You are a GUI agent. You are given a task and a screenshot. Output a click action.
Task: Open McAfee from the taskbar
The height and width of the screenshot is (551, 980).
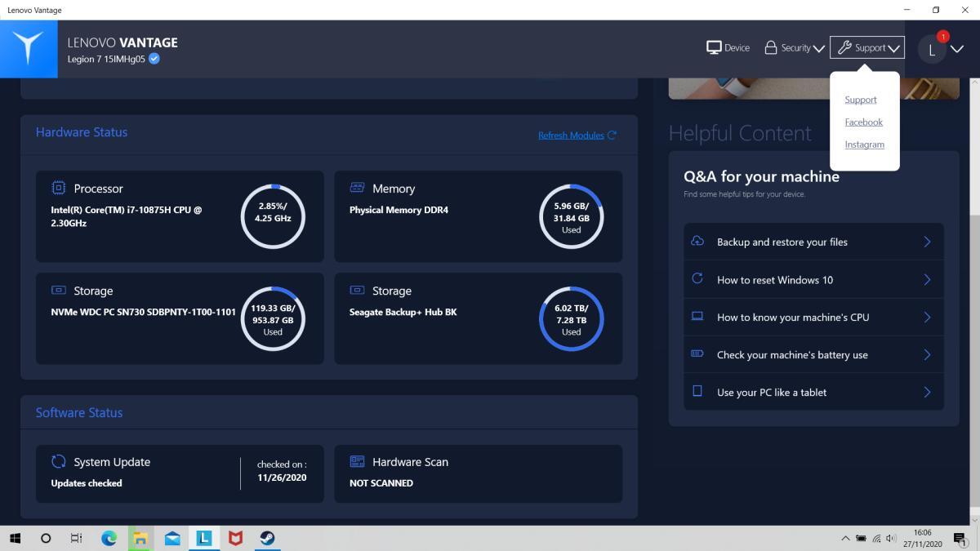tap(235, 538)
